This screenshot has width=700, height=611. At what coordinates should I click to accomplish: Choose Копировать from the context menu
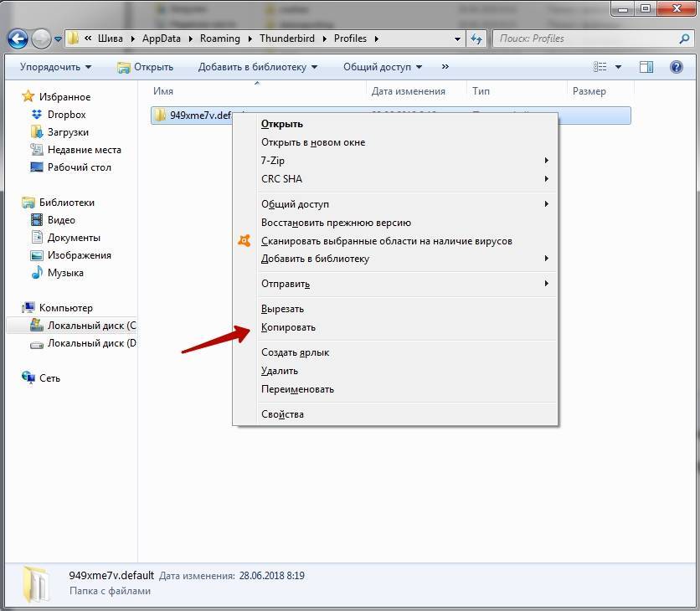(288, 327)
